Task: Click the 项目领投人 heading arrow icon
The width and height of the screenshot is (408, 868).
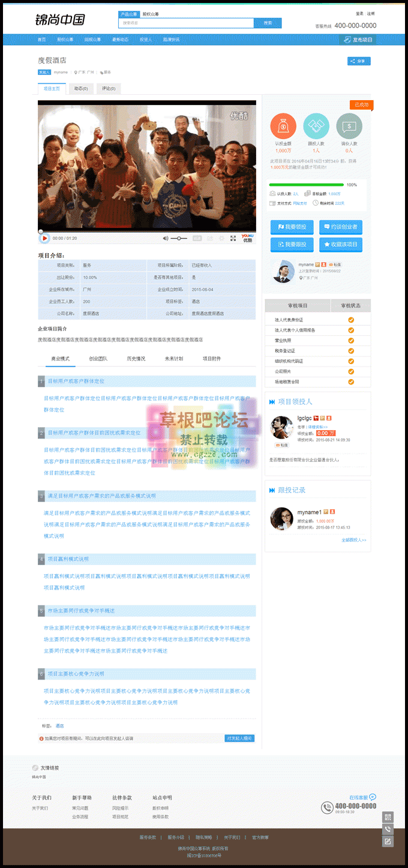Action: (x=272, y=401)
